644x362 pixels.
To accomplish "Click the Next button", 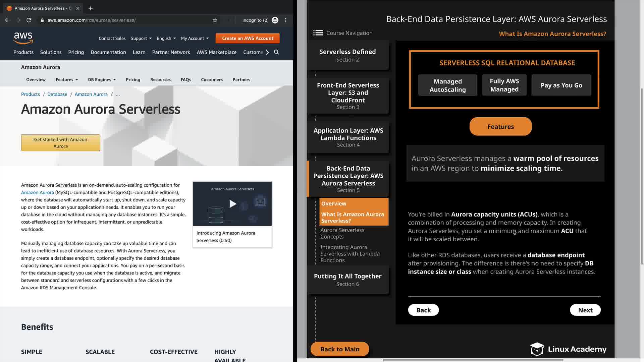I will coord(585,310).
